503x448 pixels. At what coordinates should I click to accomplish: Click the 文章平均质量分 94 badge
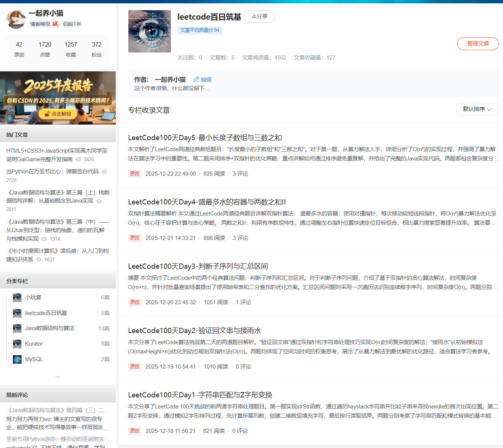200,30
